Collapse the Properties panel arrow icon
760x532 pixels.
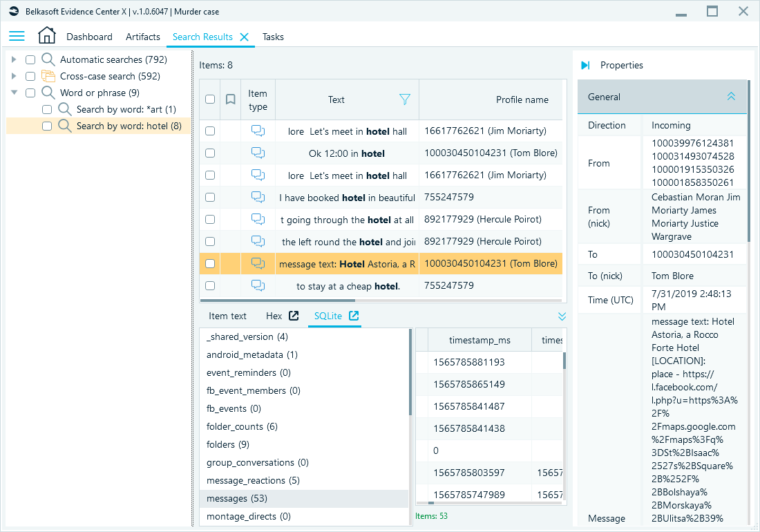click(x=585, y=65)
